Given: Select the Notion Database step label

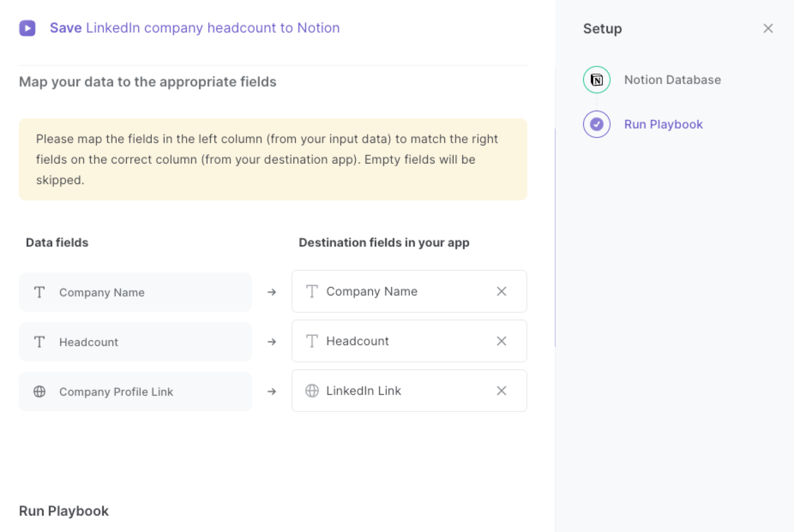Looking at the screenshot, I should tap(672, 80).
